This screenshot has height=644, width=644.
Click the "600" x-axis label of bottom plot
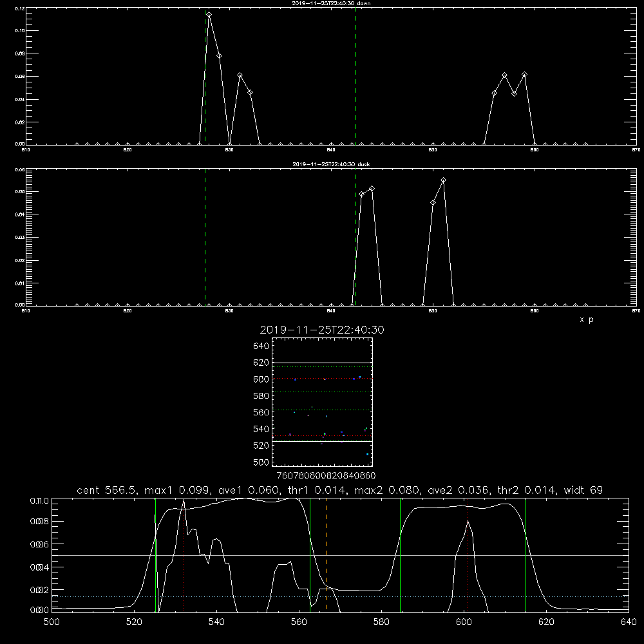click(x=464, y=622)
